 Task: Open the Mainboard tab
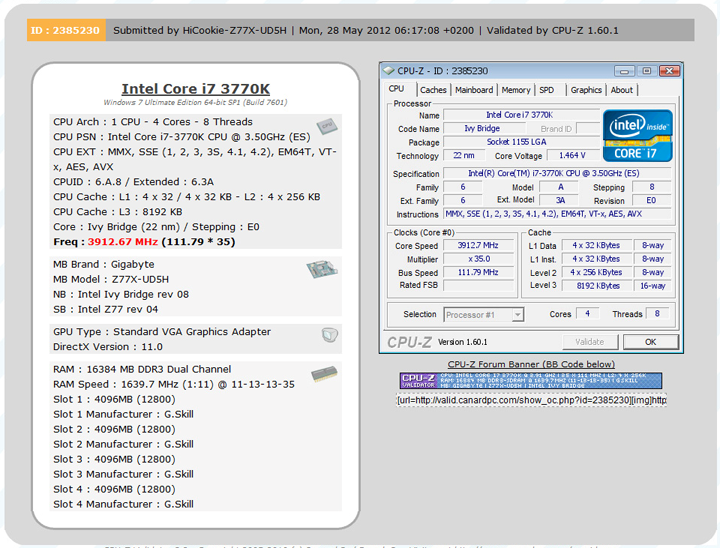click(x=474, y=90)
